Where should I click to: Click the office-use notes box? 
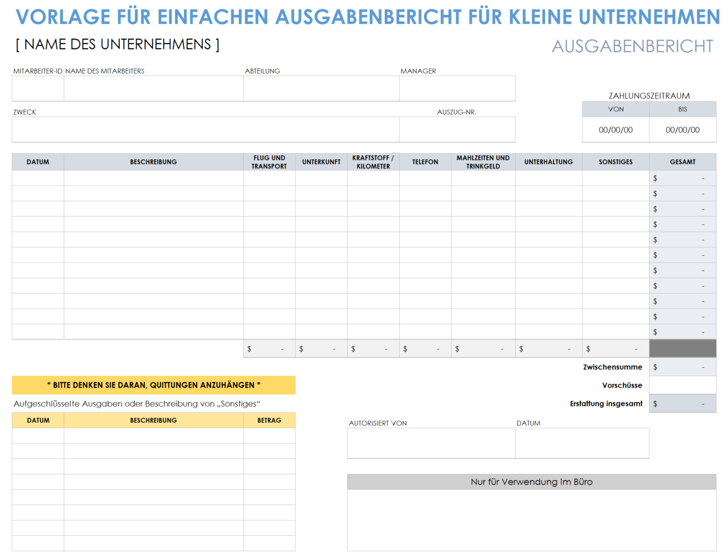pyautogui.click(x=531, y=520)
